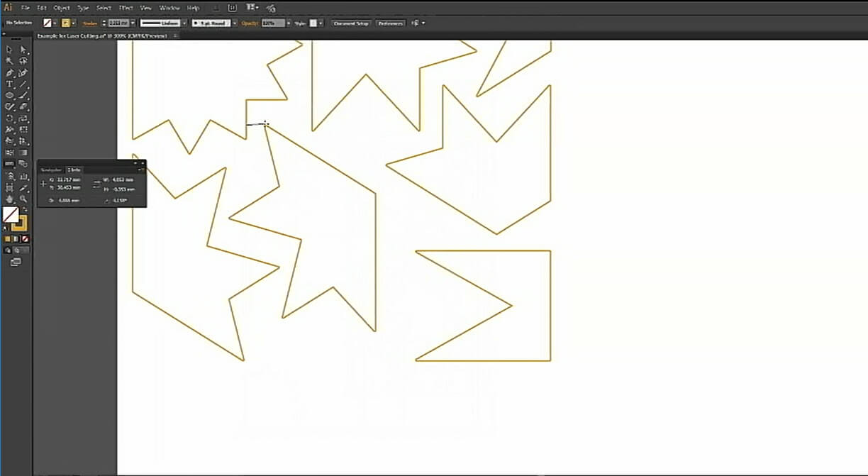Select the Eraser tool
868x476 pixels.
[23, 106]
